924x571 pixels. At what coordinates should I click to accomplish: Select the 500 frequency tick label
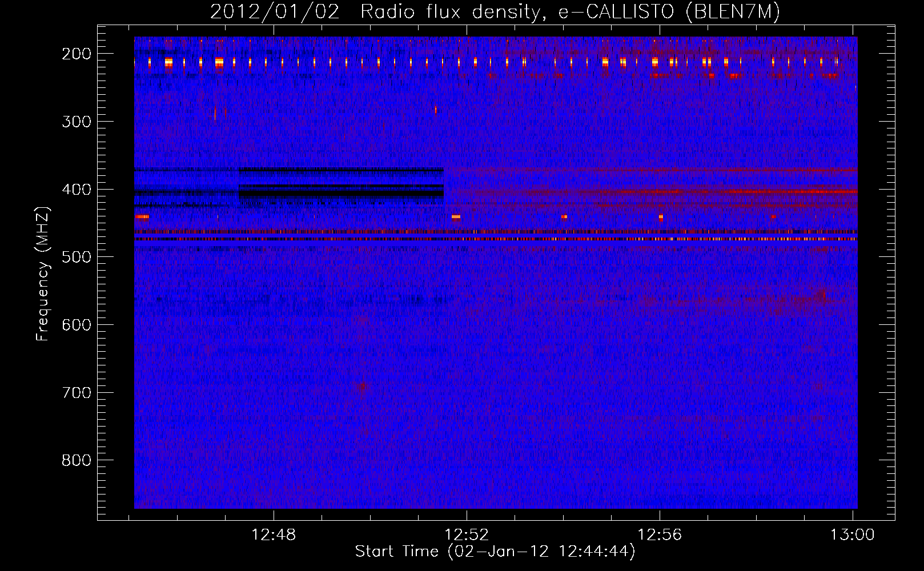click(x=77, y=258)
